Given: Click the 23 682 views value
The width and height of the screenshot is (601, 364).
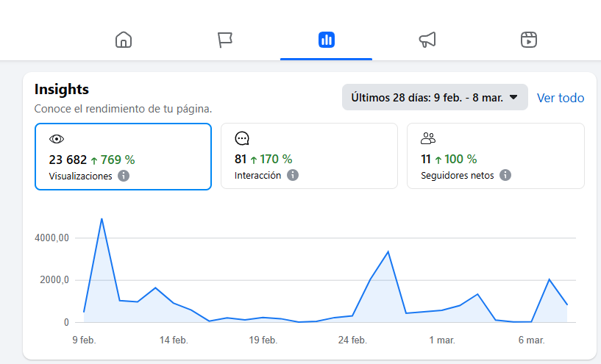Looking at the screenshot, I should [x=68, y=160].
